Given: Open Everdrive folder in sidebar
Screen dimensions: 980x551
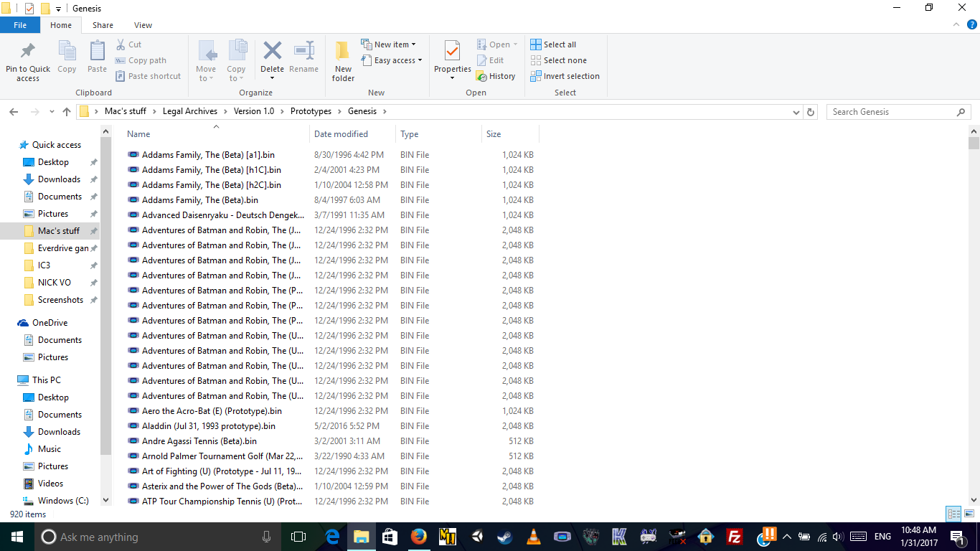Looking at the screenshot, I should 63,248.
